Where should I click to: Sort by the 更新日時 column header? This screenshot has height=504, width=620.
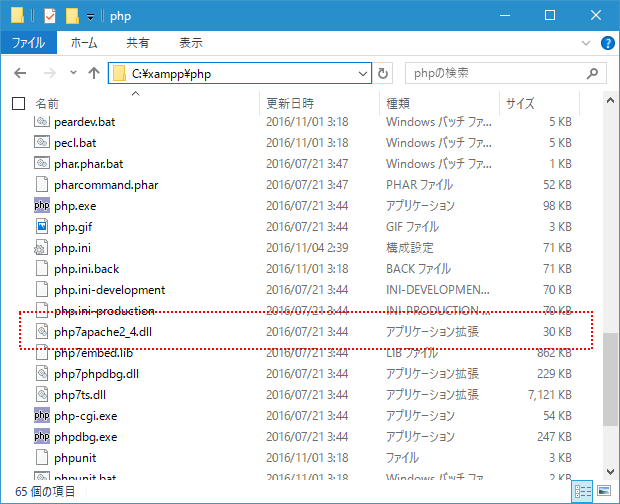(290, 104)
